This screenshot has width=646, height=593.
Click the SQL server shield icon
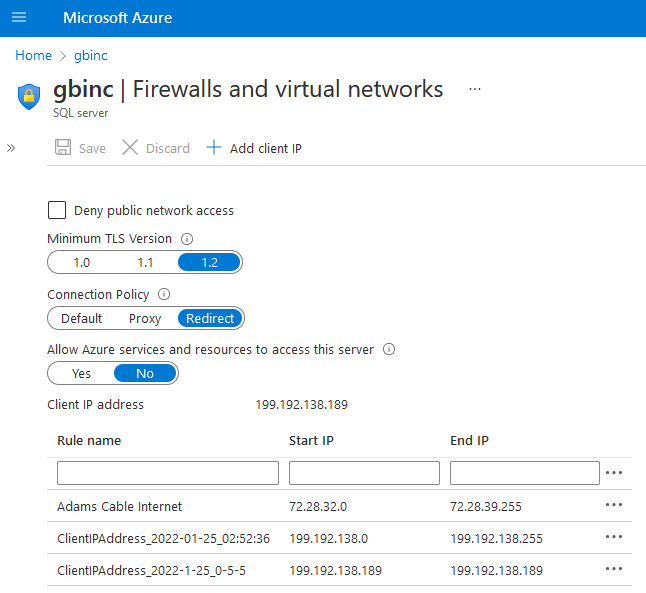29,97
